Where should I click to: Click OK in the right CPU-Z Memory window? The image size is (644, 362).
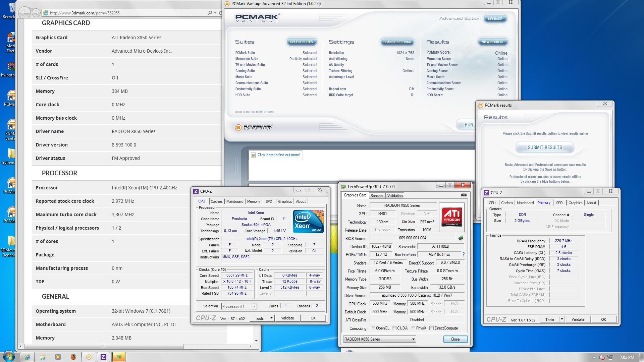point(603,319)
